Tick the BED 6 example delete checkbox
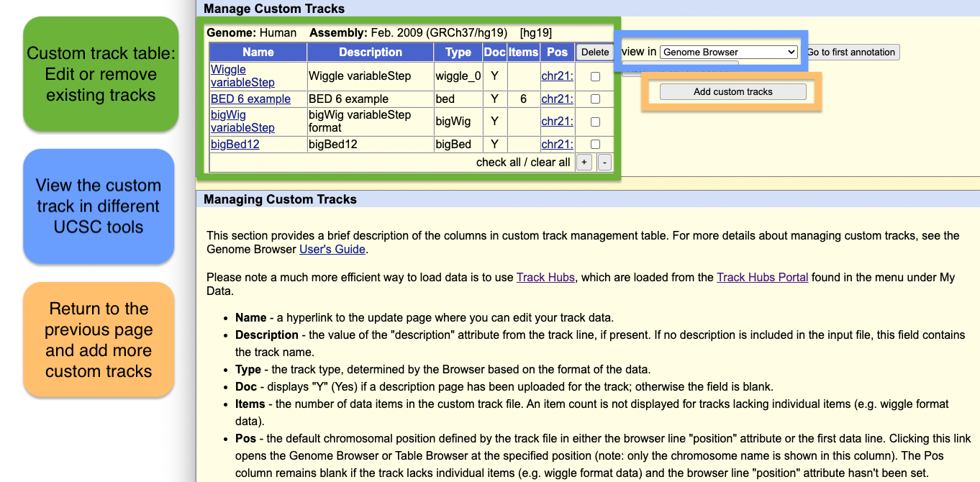This screenshot has height=482, width=980. point(595,99)
